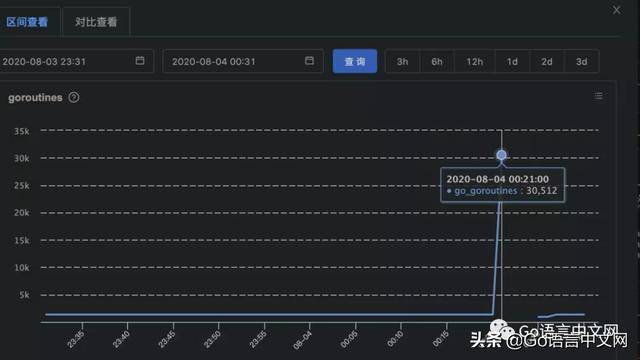This screenshot has width=640, height=360.
Task: Switch to the 对比查看 tab
Action: 96,22
